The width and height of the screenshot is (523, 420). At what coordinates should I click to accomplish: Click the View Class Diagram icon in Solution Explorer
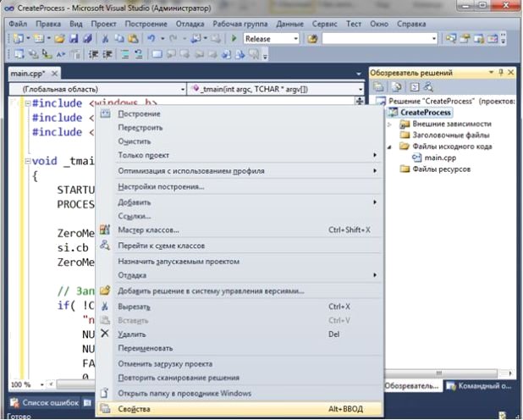pos(428,87)
